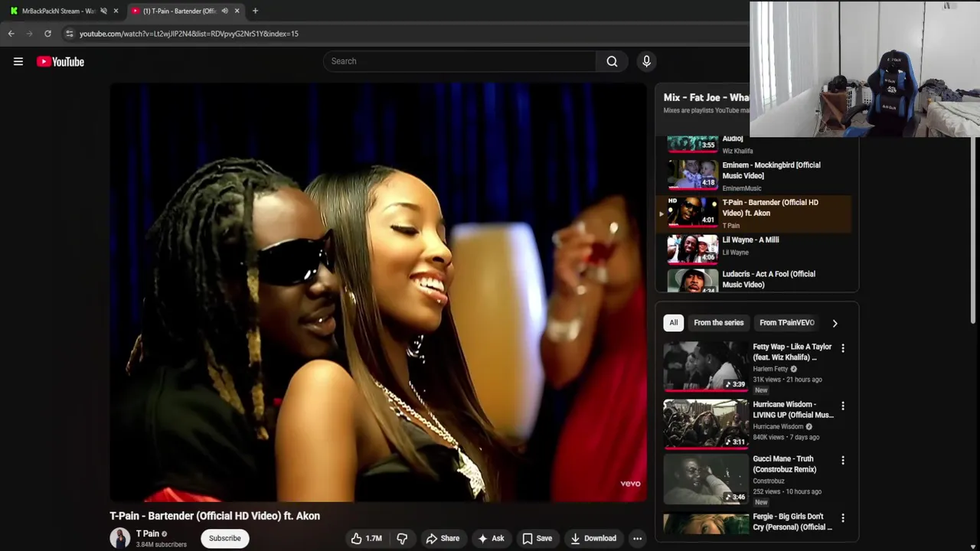
Task: Open options menu for Hurricane Wisdom video
Action: (x=843, y=406)
